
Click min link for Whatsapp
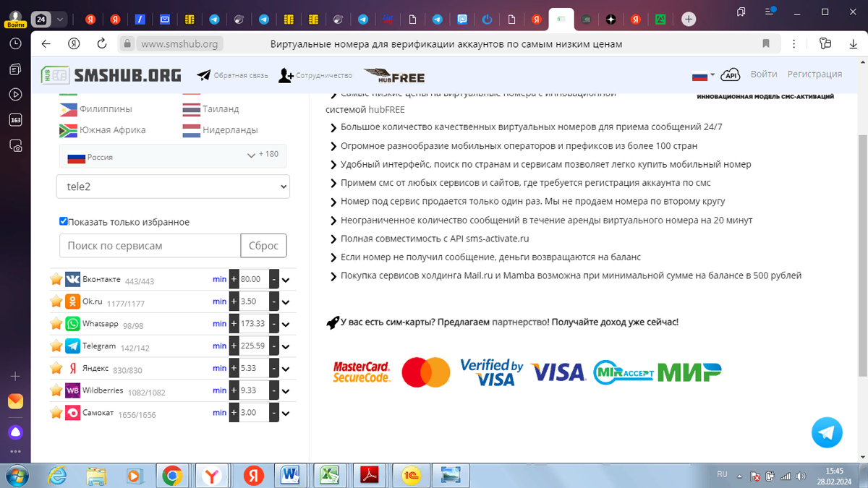219,324
